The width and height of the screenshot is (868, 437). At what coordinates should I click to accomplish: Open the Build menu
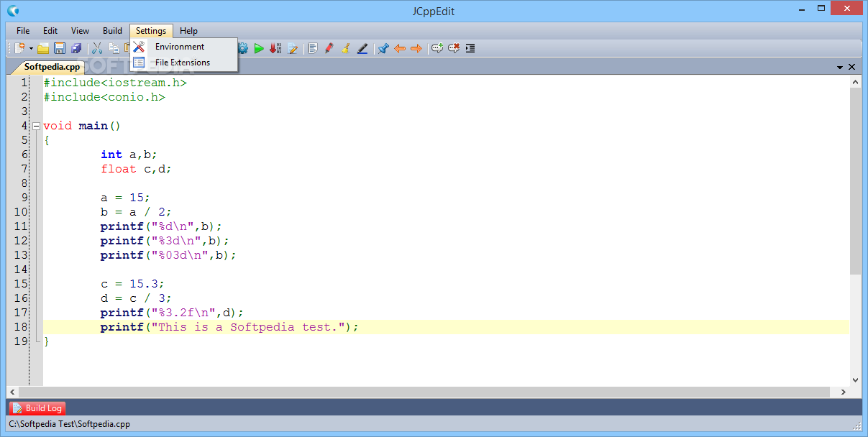point(112,31)
